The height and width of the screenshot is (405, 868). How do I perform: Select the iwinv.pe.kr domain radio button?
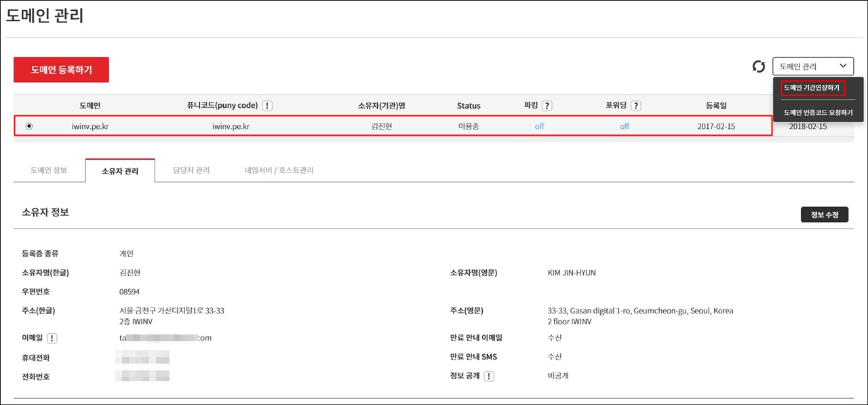tap(29, 126)
